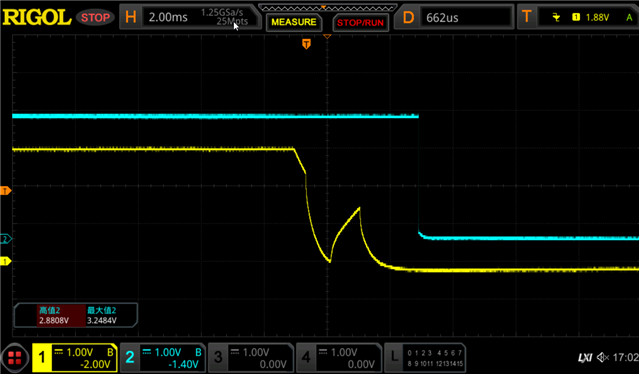Click the MEASURE button

[x=294, y=22]
